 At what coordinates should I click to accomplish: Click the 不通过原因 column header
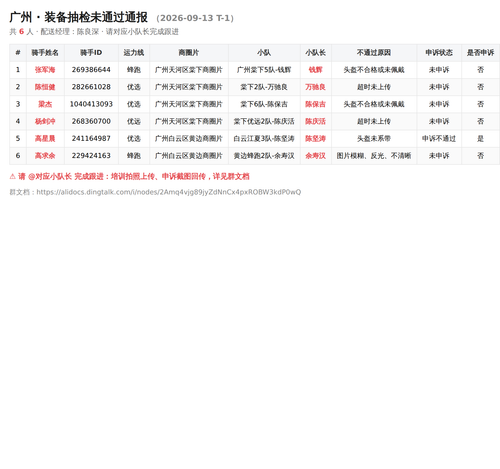tap(374, 53)
